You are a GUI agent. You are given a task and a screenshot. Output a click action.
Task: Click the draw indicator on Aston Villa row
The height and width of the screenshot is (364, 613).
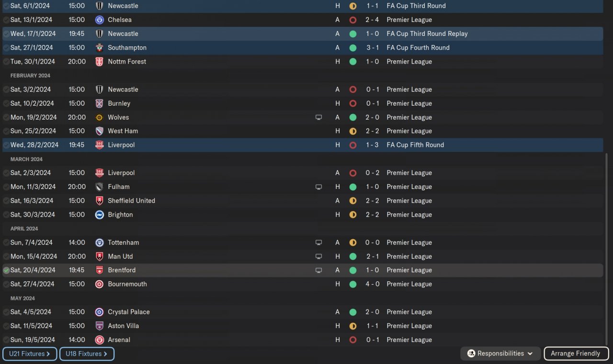(x=353, y=326)
